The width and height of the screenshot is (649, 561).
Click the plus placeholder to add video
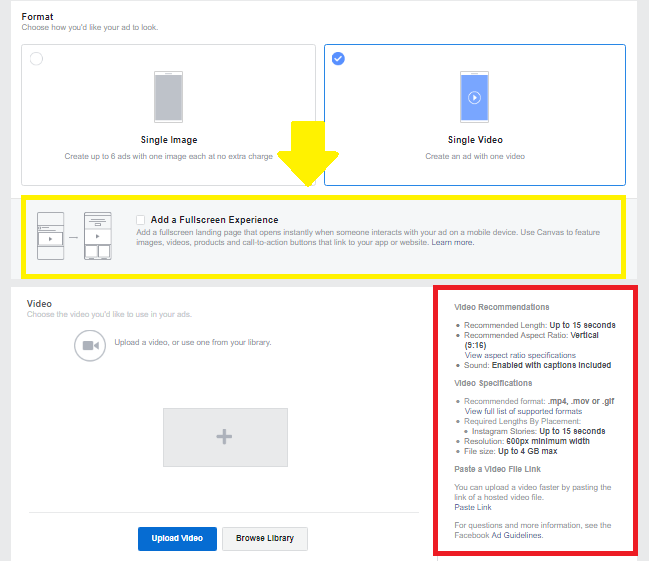tap(225, 437)
